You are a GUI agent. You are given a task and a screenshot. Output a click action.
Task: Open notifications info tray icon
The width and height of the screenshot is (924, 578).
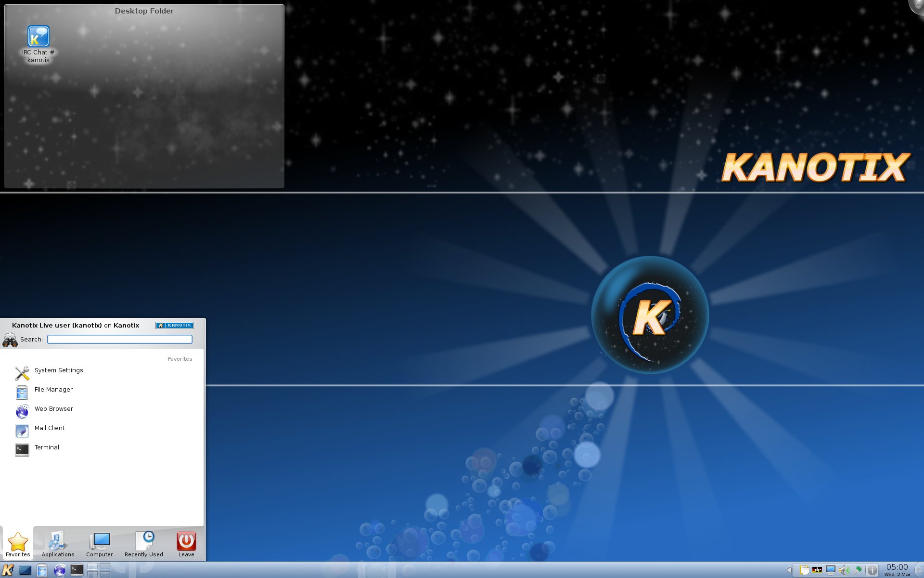(872, 570)
